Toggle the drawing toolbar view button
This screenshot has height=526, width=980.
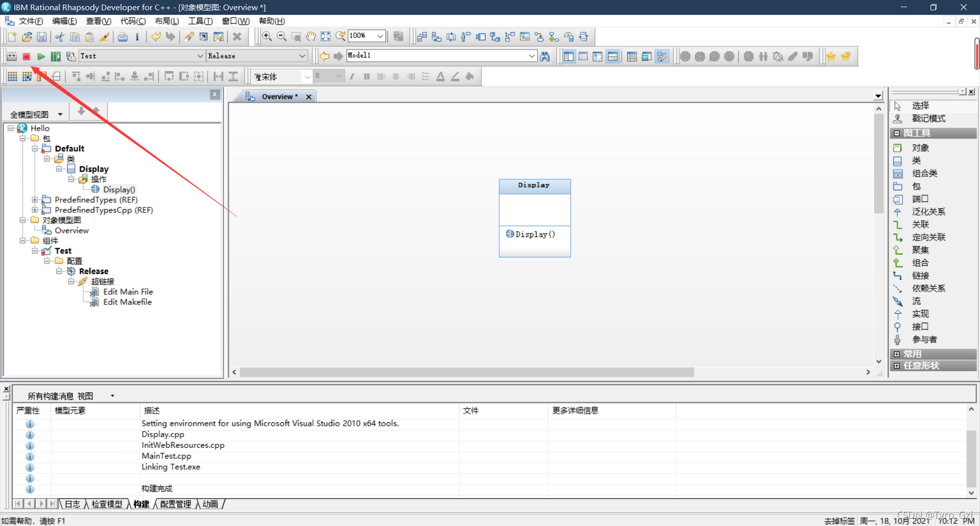(x=662, y=56)
